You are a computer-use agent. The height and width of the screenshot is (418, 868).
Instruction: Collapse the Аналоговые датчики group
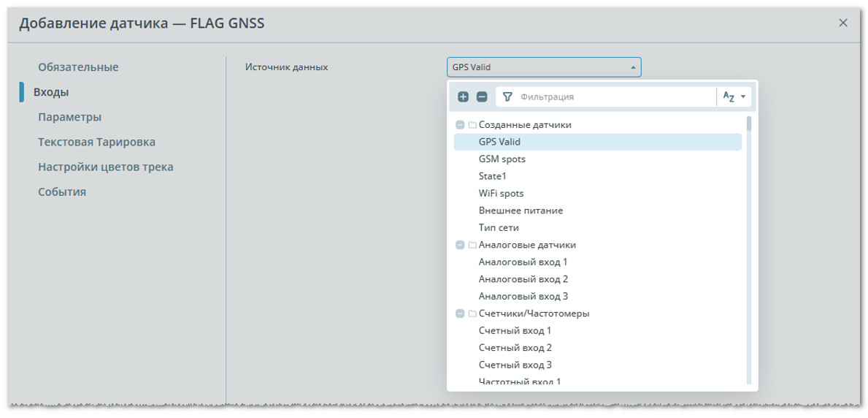point(459,245)
